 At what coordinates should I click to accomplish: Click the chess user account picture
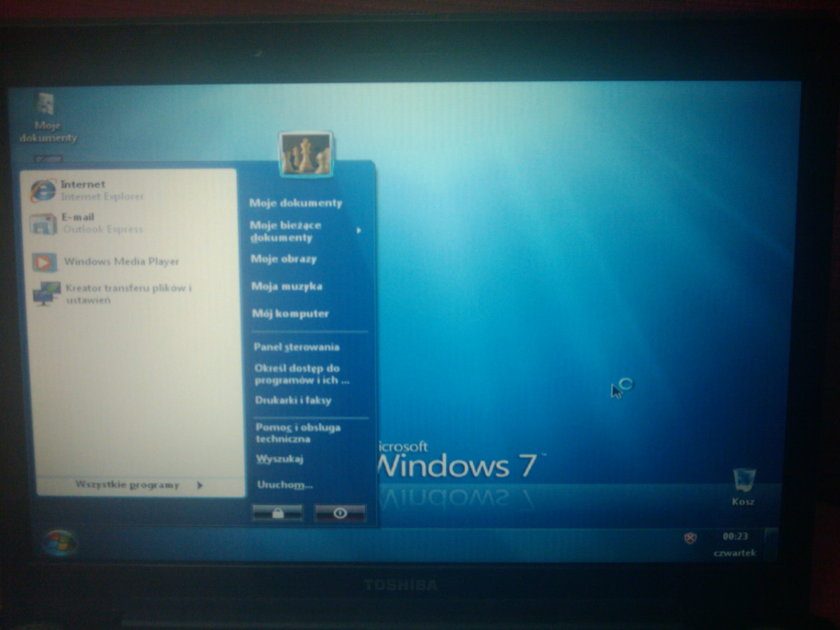(x=306, y=153)
